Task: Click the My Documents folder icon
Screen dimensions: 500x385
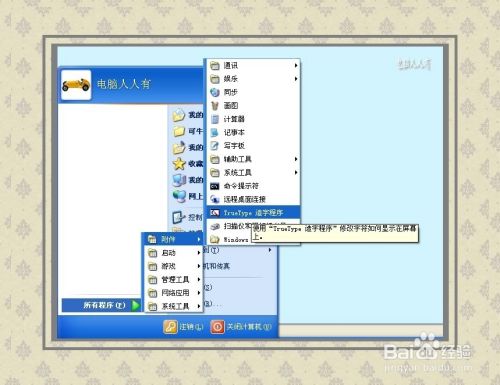Action: point(179,115)
